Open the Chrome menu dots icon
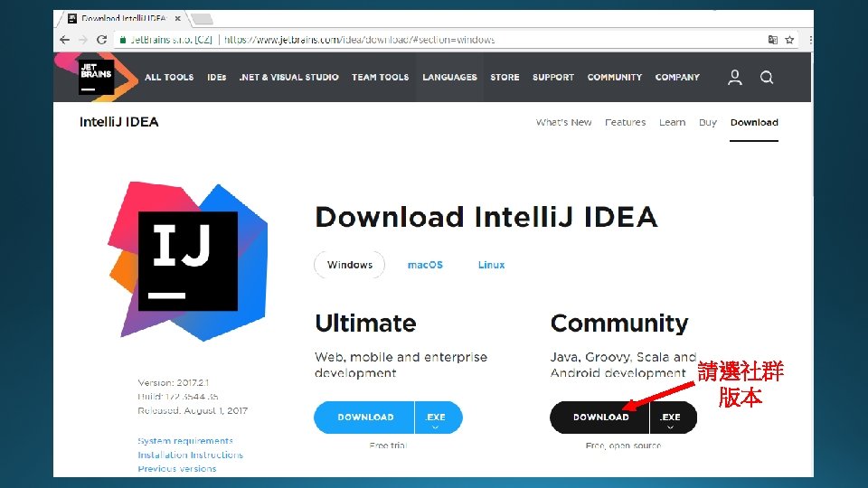 click(x=810, y=40)
